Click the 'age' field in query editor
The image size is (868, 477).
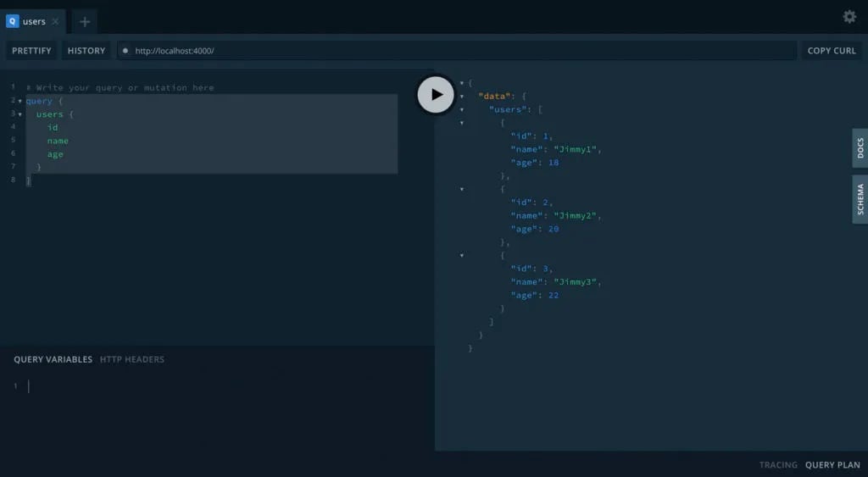click(x=55, y=154)
